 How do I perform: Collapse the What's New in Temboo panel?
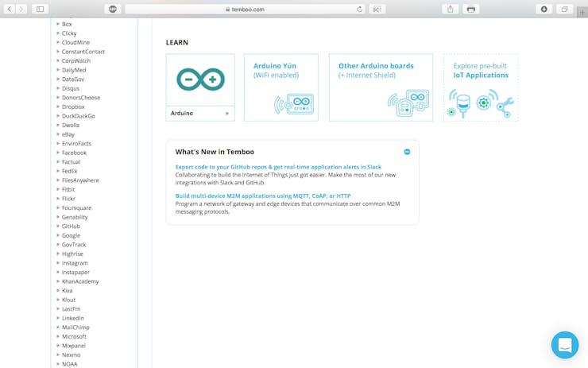pyautogui.click(x=407, y=152)
